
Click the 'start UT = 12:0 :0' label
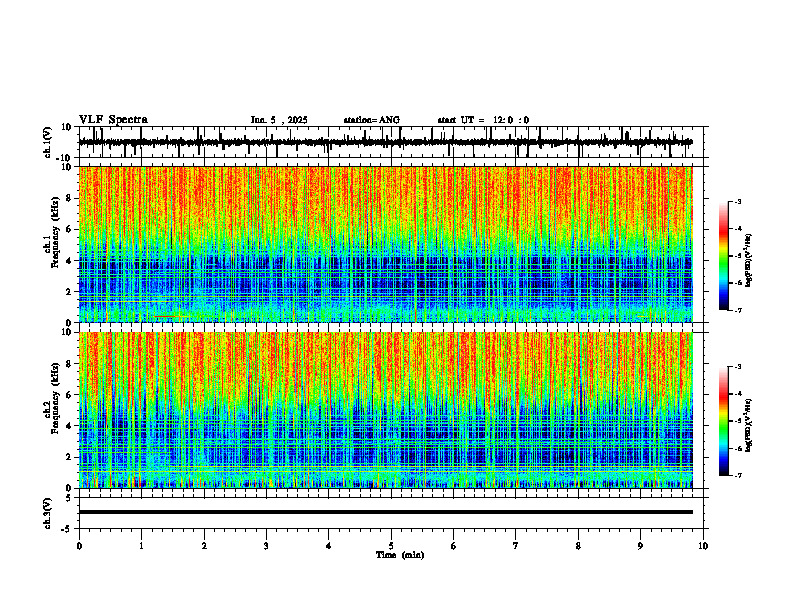coord(483,120)
